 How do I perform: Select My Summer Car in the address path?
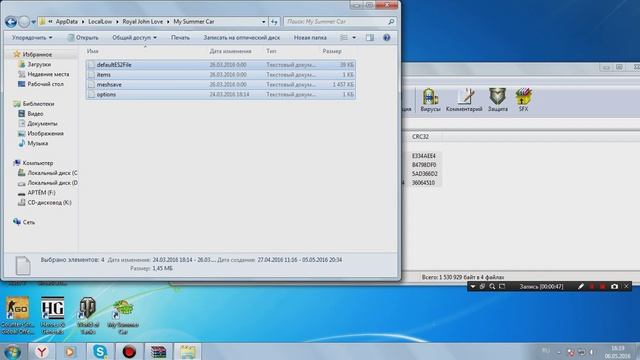(x=194, y=22)
